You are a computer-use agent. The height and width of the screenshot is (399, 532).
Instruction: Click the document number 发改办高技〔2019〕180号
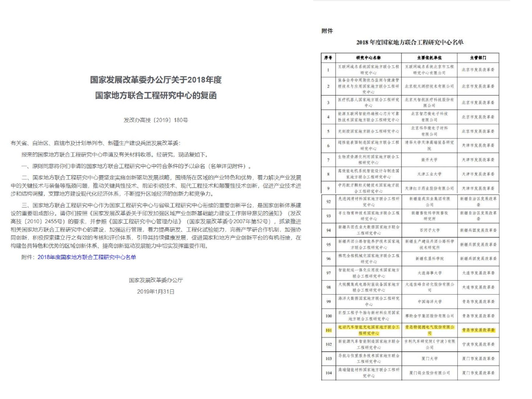(x=156, y=120)
